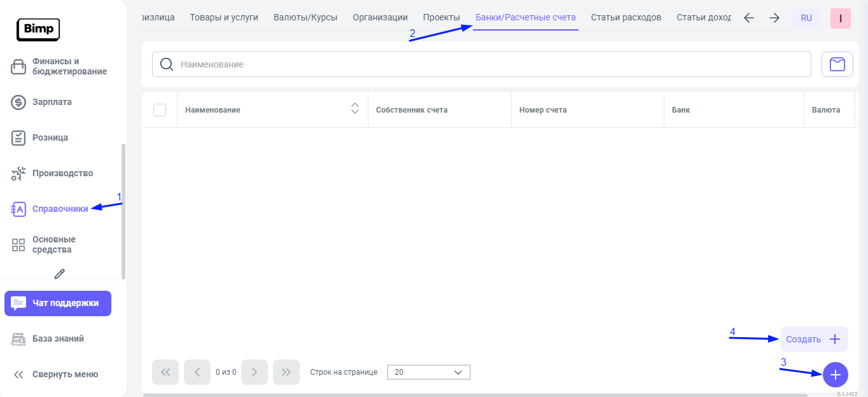868x397 pixels.
Task: Collapse the sidebar with Свернуть меню
Action: 57,374
